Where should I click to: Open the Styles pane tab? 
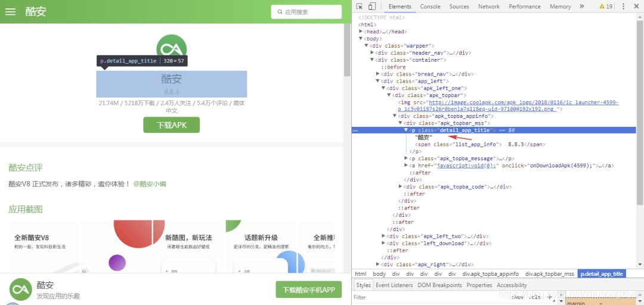363,285
